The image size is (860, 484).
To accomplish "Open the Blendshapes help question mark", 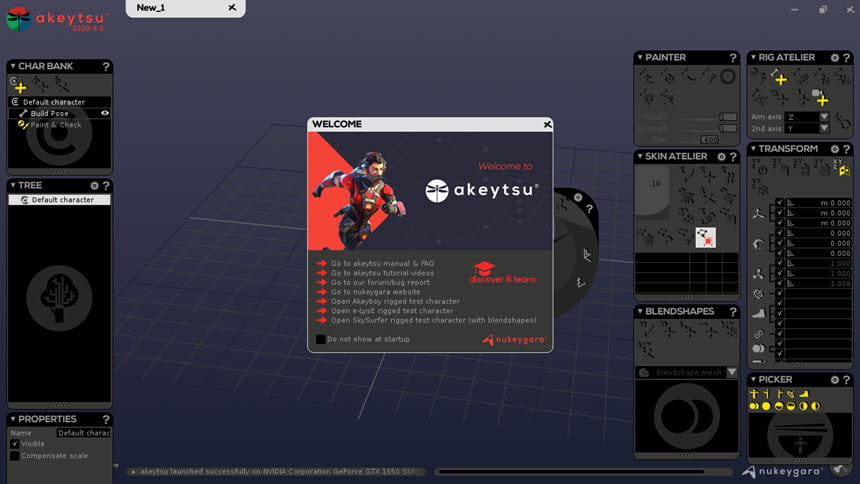I will point(733,312).
